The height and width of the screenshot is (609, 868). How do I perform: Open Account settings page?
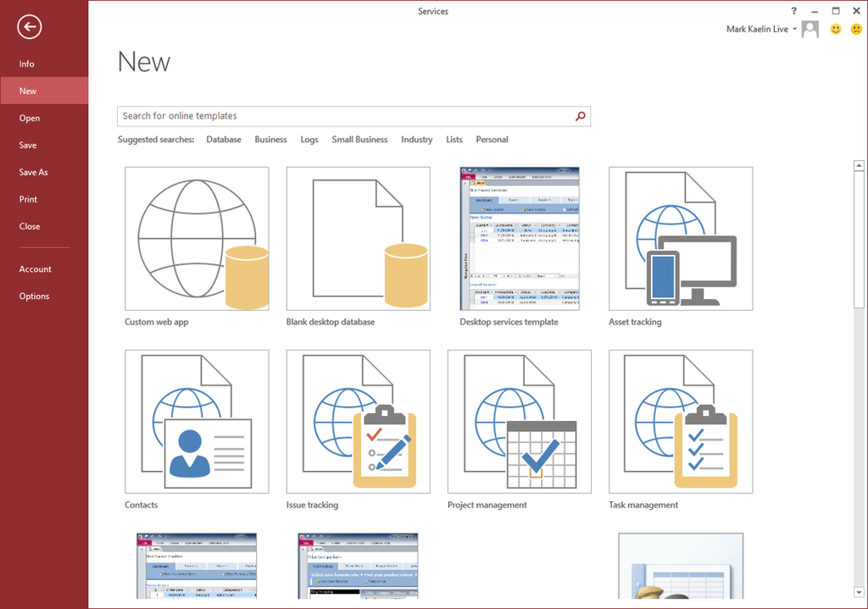click(x=44, y=269)
